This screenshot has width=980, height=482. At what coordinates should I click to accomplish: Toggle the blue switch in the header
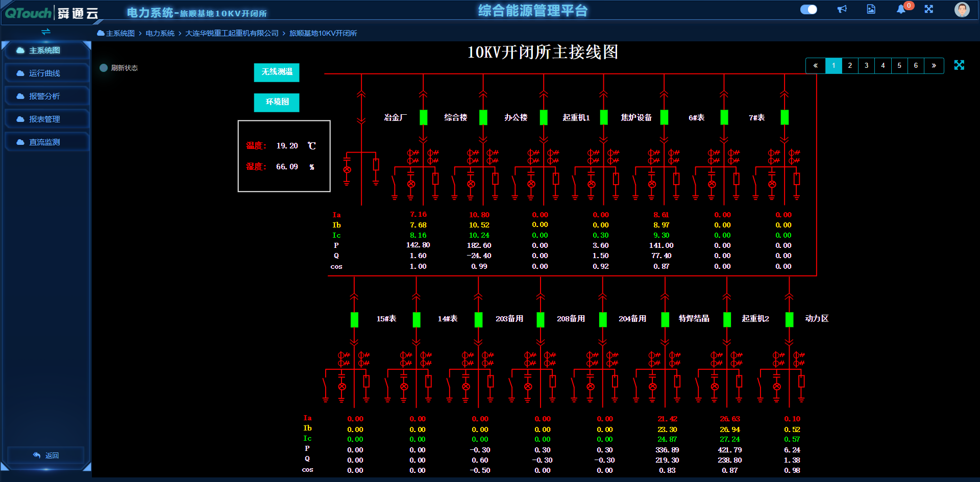808,9
